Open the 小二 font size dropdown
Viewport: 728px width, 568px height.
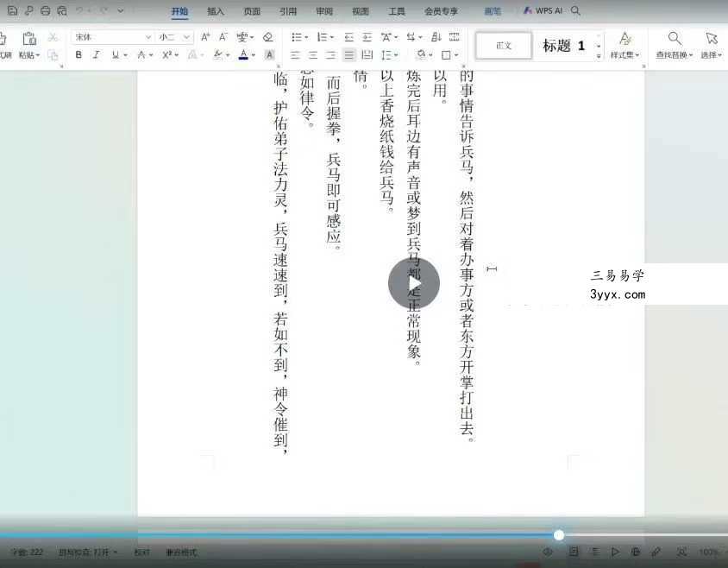tap(186, 37)
